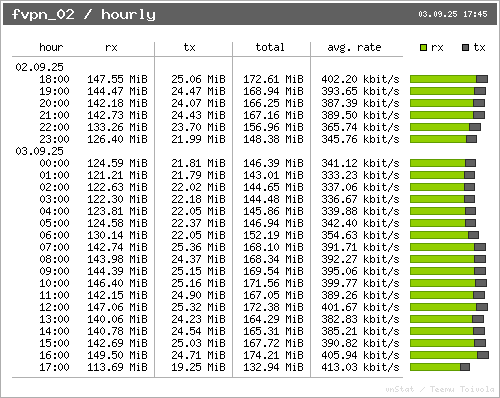This screenshot has width=500, height=398.
Task: Select the hour column header
Action: [x=51, y=47]
